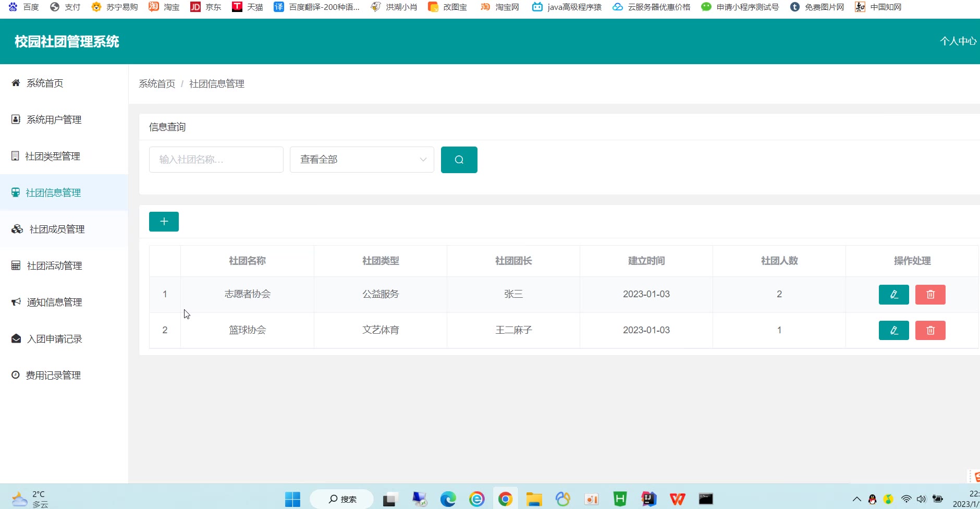Select 社团成员管理 in the sidebar
The height and width of the screenshot is (509, 980).
(x=57, y=229)
